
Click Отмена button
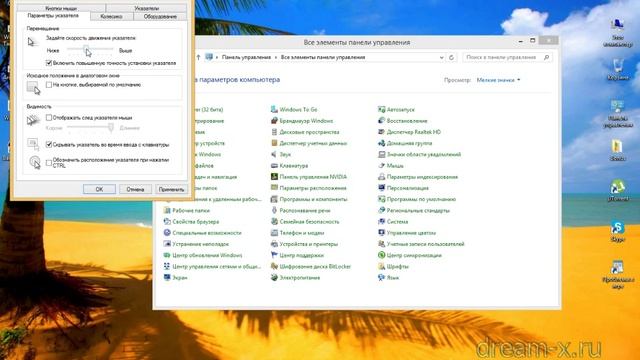click(x=135, y=189)
